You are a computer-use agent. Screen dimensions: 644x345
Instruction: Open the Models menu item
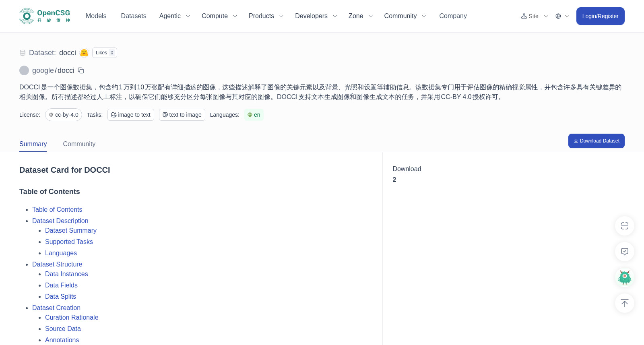tap(96, 16)
